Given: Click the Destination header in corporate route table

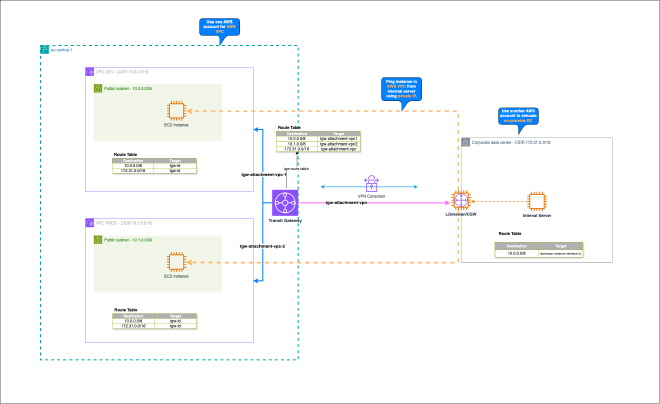Looking at the screenshot, I should (x=517, y=246).
